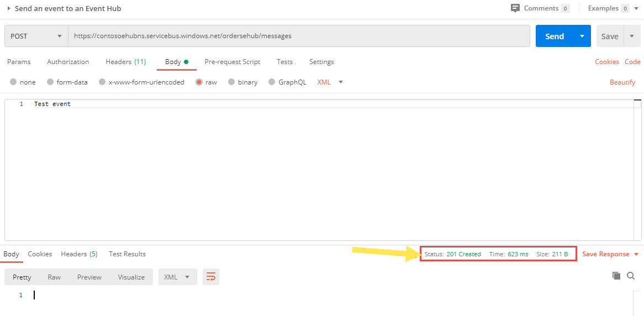Open the response XML format dropdown
This screenshot has height=316, width=644.
tap(177, 277)
